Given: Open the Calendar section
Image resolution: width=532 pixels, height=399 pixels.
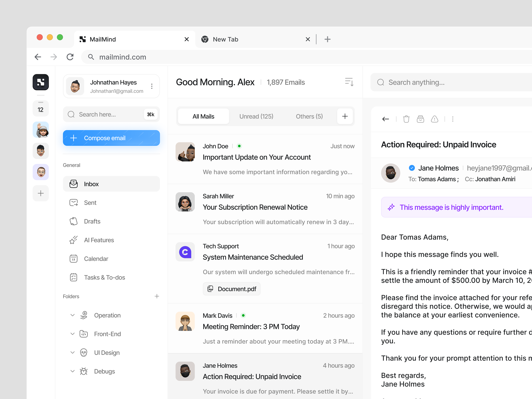Looking at the screenshot, I should (96, 259).
